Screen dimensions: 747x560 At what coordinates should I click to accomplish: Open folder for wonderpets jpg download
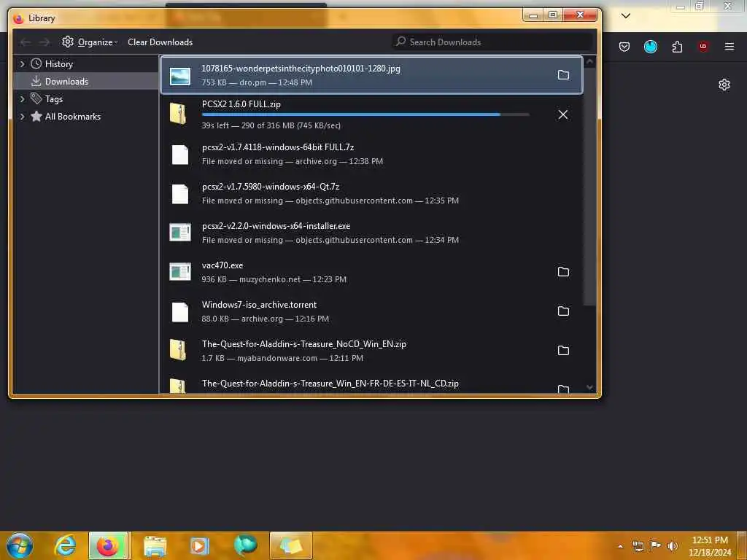pos(563,75)
